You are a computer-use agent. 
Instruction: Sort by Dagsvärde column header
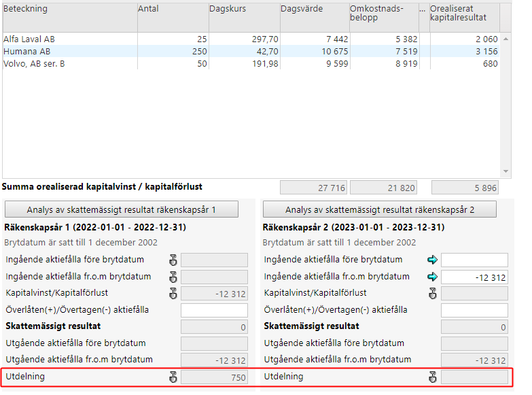315,18
